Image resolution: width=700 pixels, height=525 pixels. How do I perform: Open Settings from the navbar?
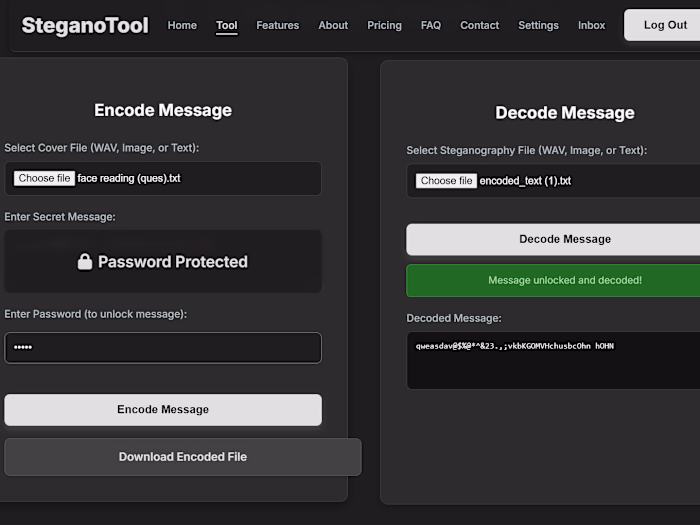[538, 25]
